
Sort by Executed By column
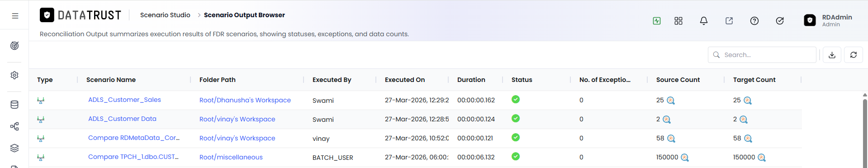(332, 80)
